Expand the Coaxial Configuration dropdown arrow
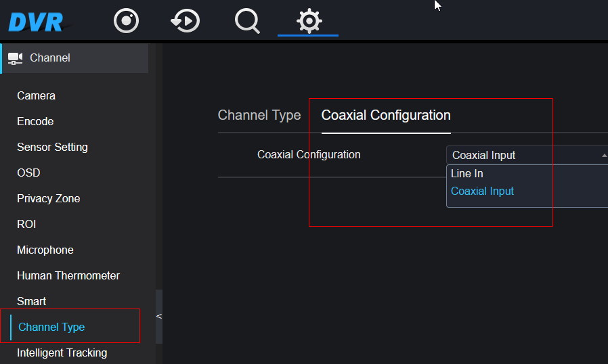 pyautogui.click(x=604, y=156)
